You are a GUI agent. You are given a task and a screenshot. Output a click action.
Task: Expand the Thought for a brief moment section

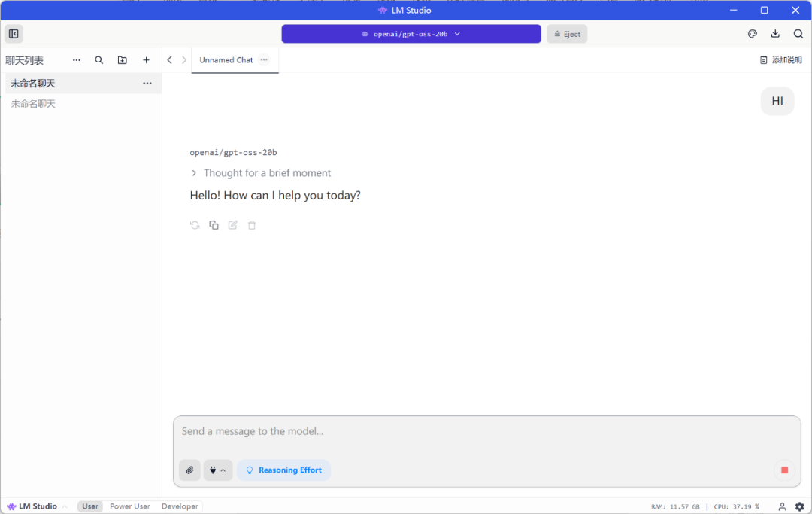click(261, 172)
